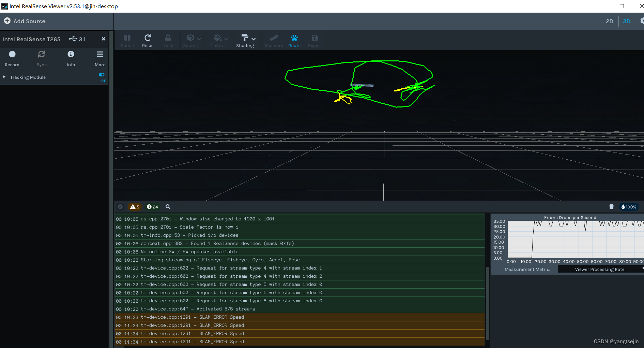Image resolution: width=644 pixels, height=348 pixels.
Task: Switch to 3D view
Action: pos(627,21)
